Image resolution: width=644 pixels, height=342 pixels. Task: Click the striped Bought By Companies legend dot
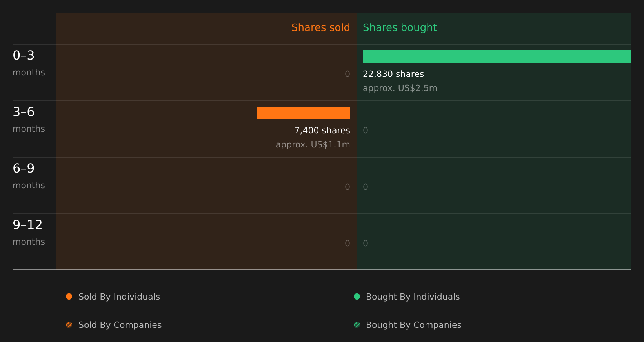pyautogui.click(x=357, y=325)
